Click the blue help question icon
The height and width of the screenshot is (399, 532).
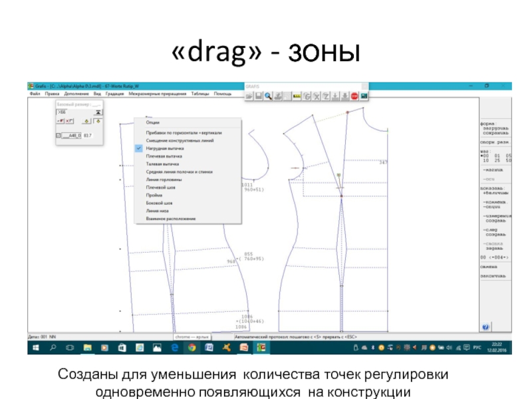(x=486, y=327)
